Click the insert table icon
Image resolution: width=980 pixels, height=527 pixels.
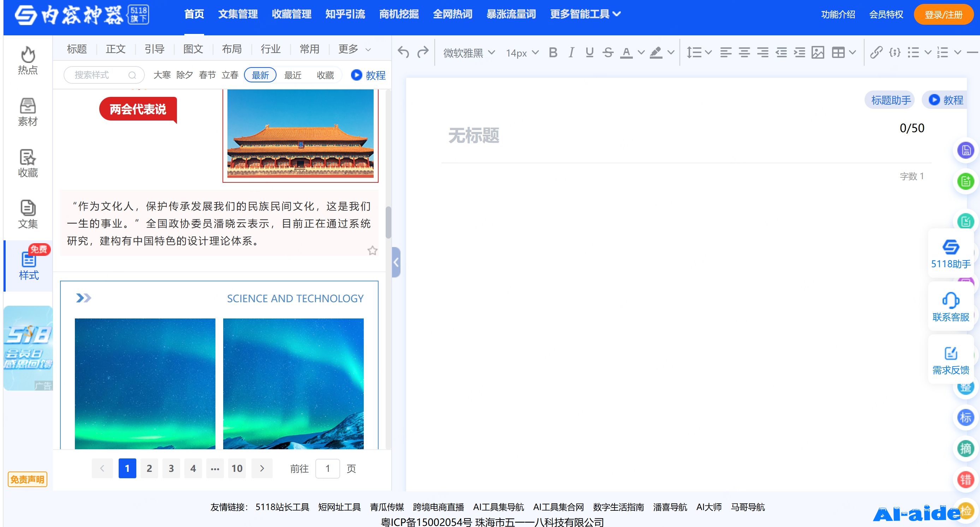coord(838,52)
